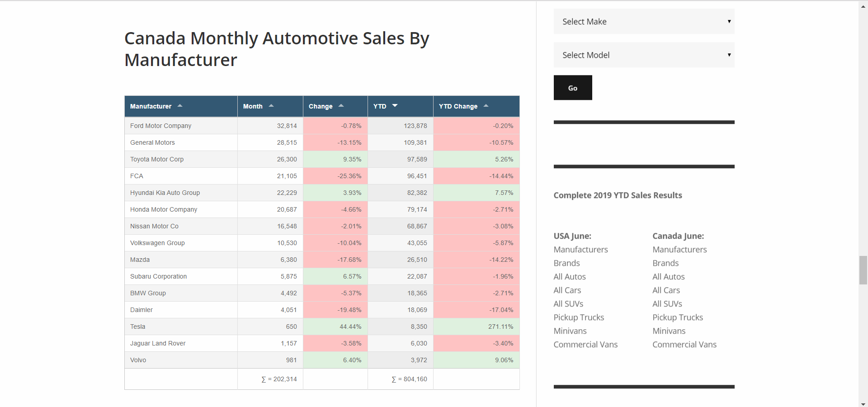Open Canada June Commercial Vans link
868x407 pixels.
click(684, 345)
